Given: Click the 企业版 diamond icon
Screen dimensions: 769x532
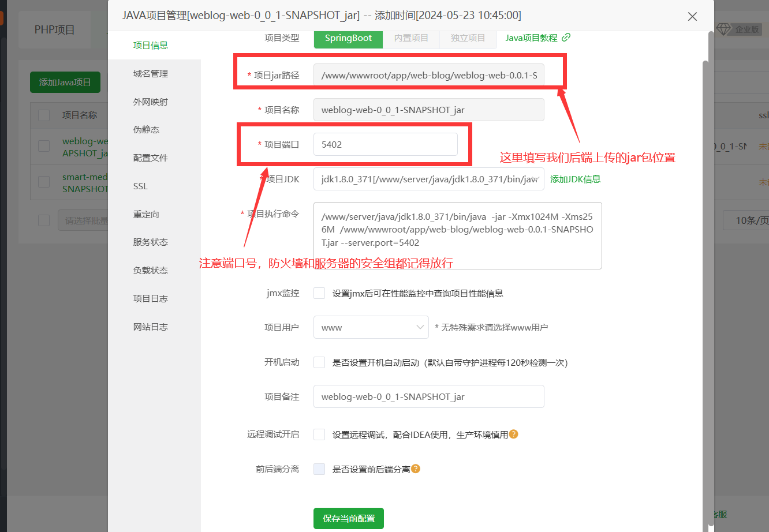Looking at the screenshot, I should (x=723, y=29).
